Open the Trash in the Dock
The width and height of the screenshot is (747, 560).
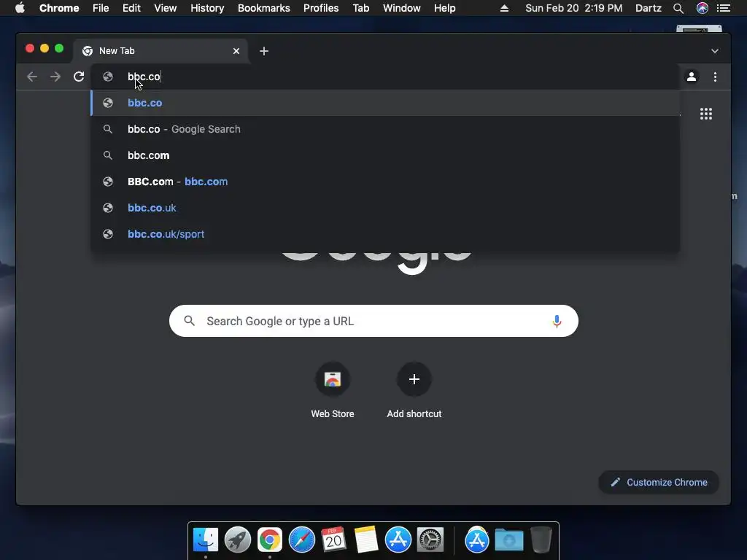(541, 540)
